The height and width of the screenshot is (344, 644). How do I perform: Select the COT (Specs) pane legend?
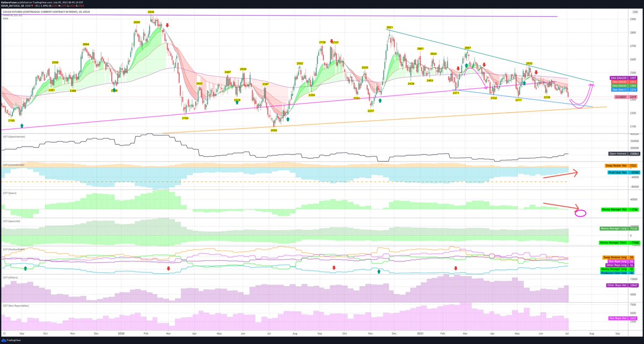tap(10, 192)
